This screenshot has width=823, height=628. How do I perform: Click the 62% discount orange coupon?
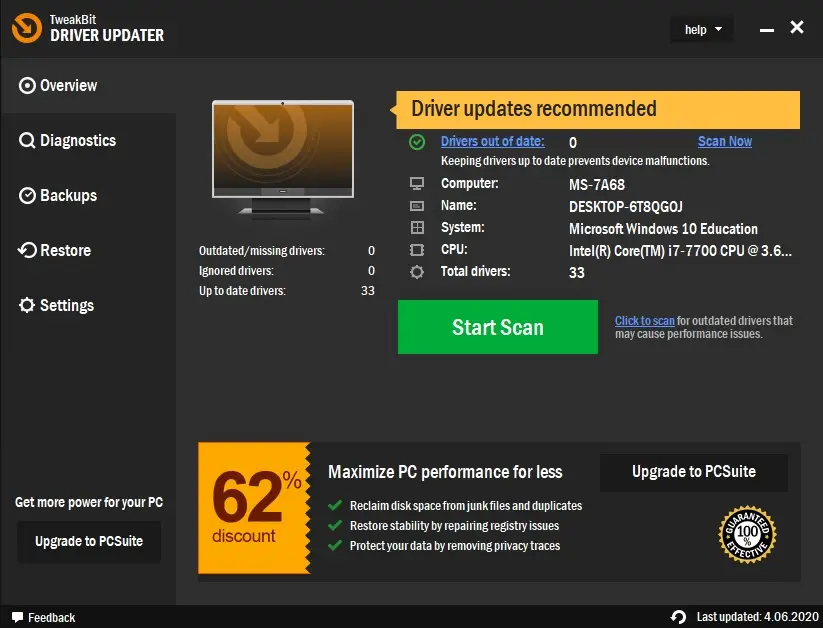(x=255, y=508)
